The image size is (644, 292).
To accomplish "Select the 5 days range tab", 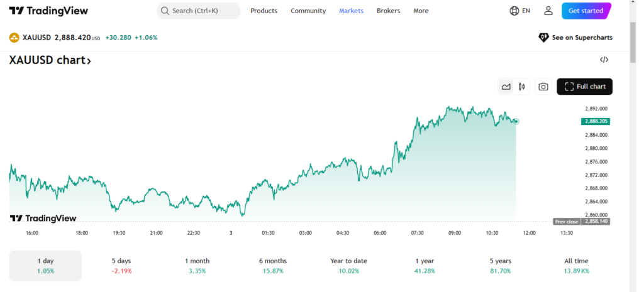I will pos(121,266).
